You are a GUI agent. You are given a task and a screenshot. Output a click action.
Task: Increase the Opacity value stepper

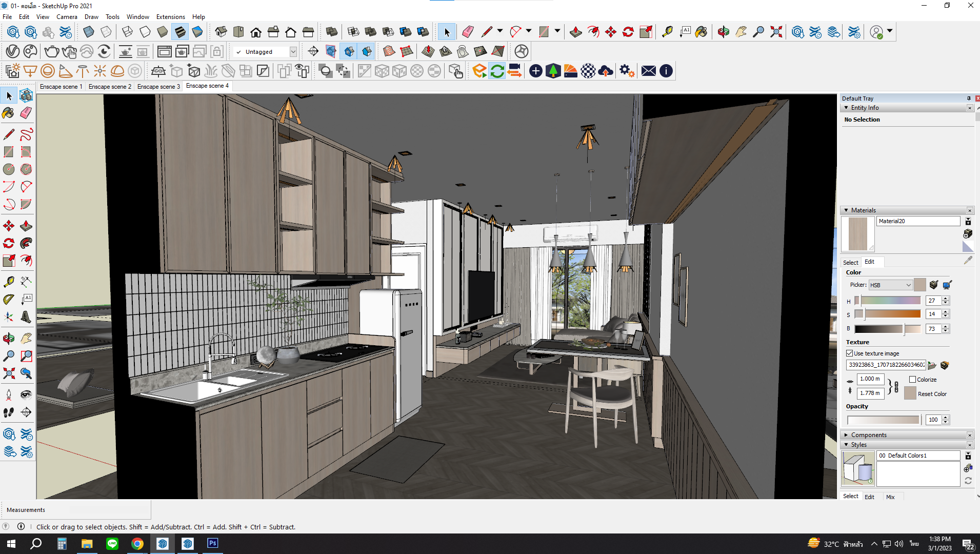click(x=946, y=418)
